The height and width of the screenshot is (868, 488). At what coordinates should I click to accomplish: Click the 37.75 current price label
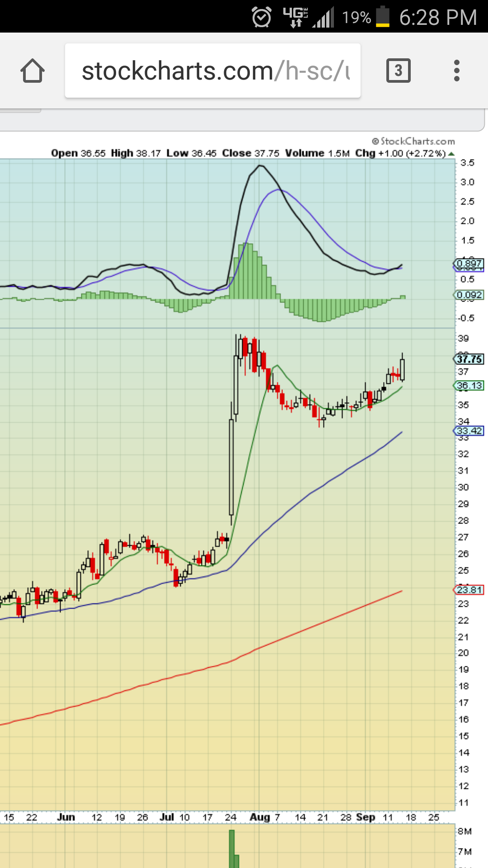click(x=469, y=359)
